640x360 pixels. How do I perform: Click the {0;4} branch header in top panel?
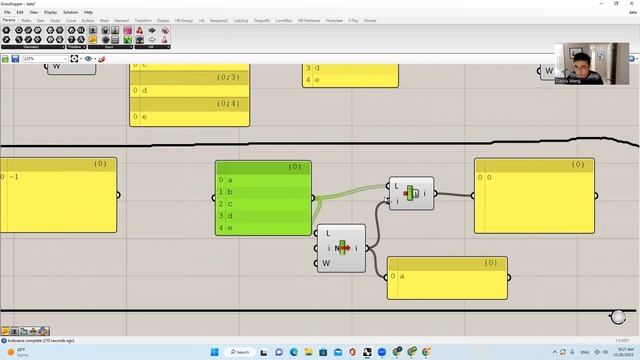point(189,104)
